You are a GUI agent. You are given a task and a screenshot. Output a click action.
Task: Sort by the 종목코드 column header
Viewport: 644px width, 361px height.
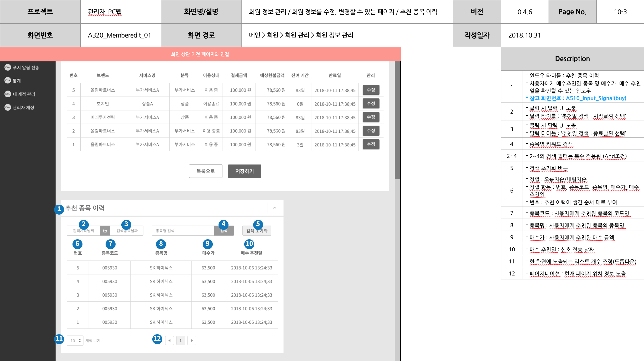pos(110,253)
